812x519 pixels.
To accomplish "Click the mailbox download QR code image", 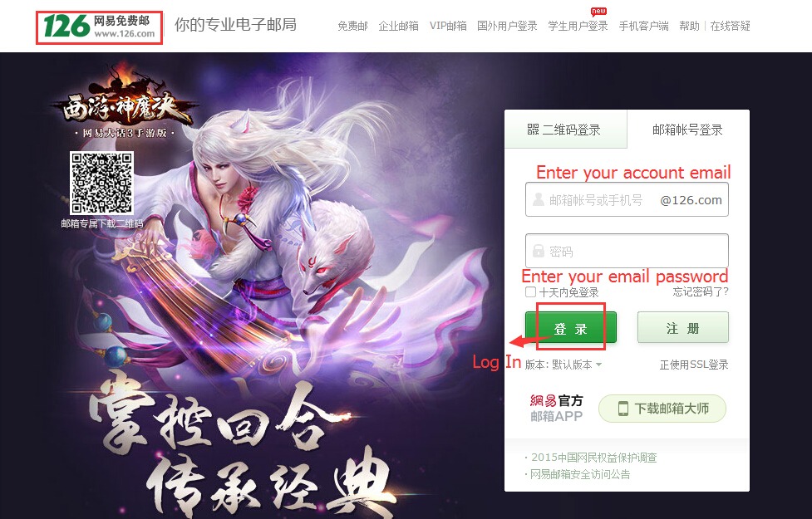I will (x=101, y=183).
